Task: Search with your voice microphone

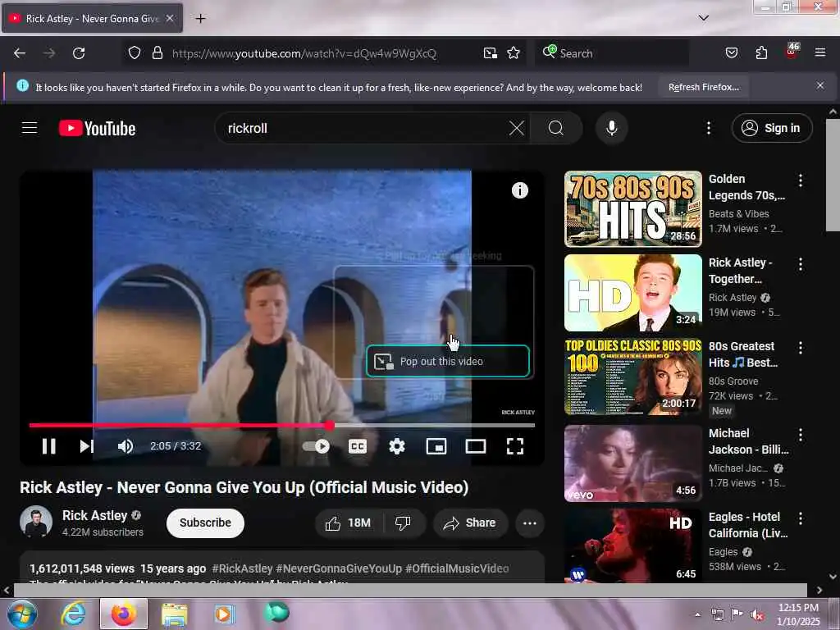Action: coord(612,129)
